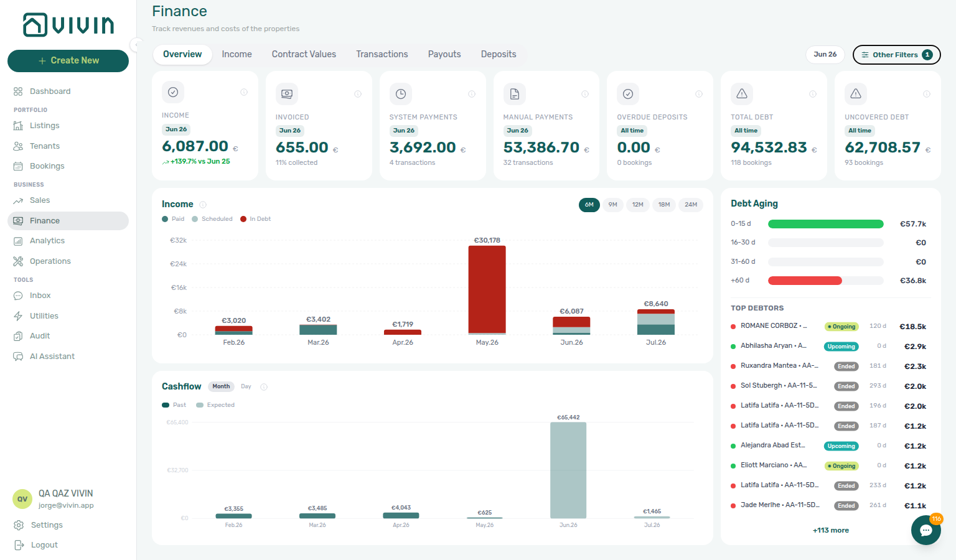Click the Vivin logo
This screenshot has height=560, width=956.
click(x=68, y=25)
